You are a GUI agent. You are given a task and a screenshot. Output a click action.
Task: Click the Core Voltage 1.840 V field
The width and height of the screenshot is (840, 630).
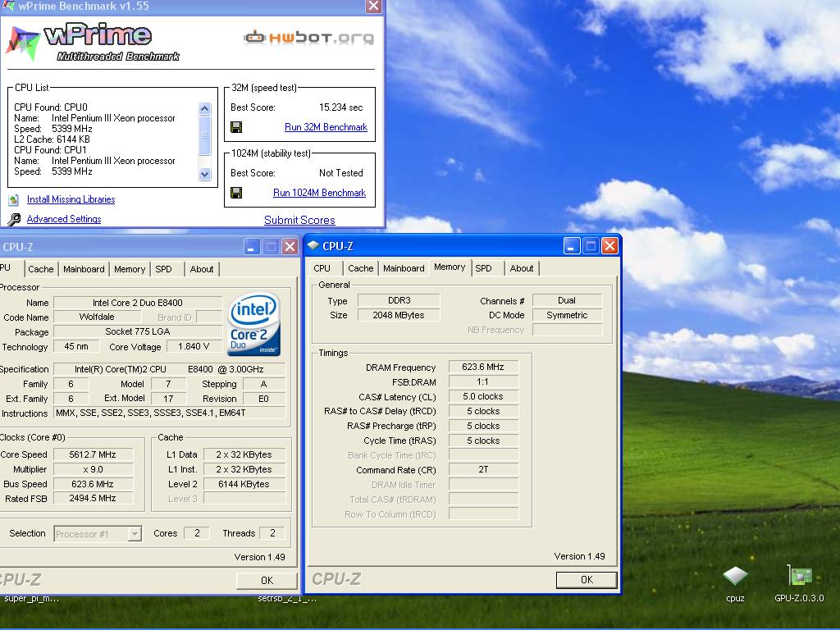click(194, 347)
